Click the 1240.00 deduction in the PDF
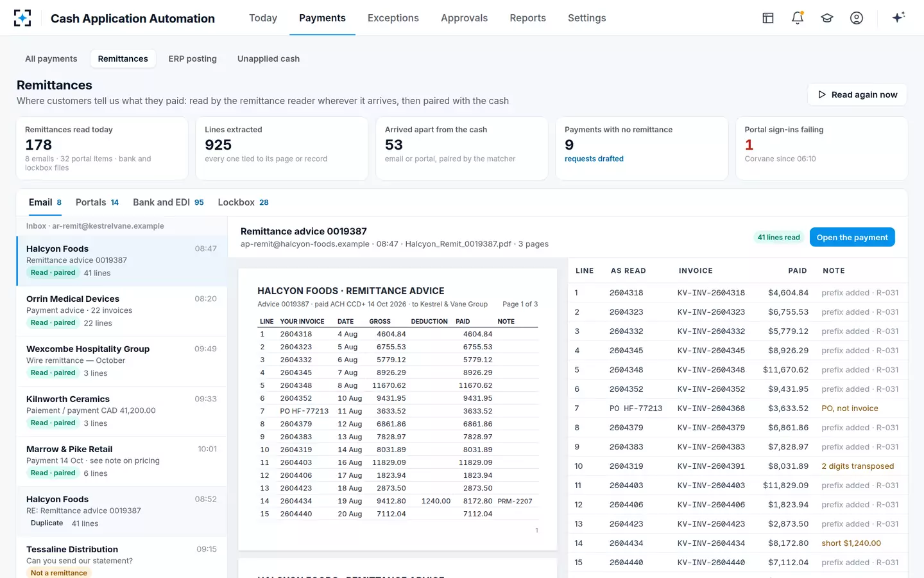Screen dimensions: 924x578 click(x=436, y=501)
